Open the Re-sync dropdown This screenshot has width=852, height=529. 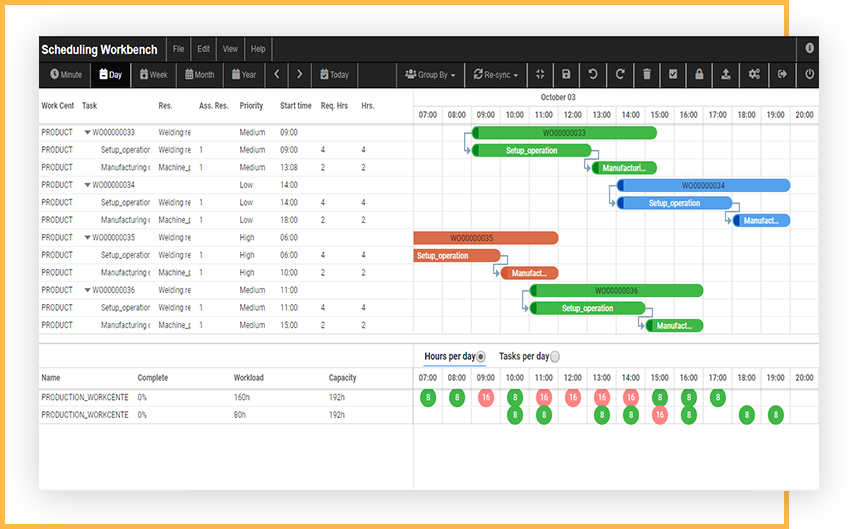(495, 75)
